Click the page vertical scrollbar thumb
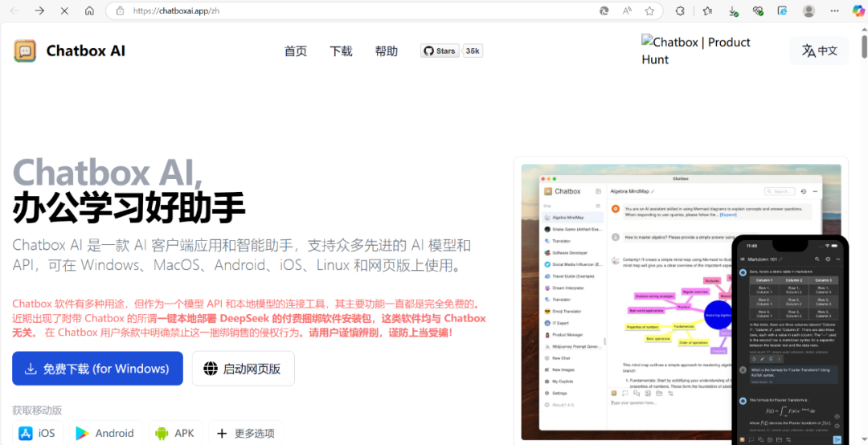 click(864, 46)
